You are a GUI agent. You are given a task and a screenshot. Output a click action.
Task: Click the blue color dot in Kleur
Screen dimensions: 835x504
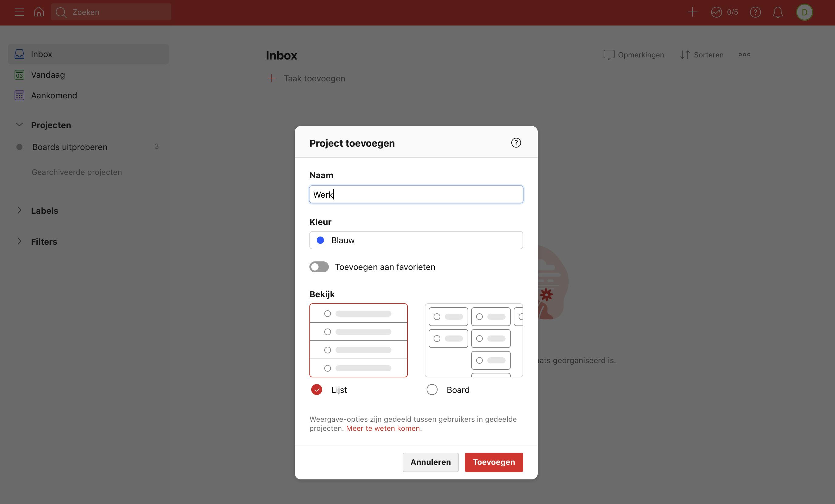(320, 240)
